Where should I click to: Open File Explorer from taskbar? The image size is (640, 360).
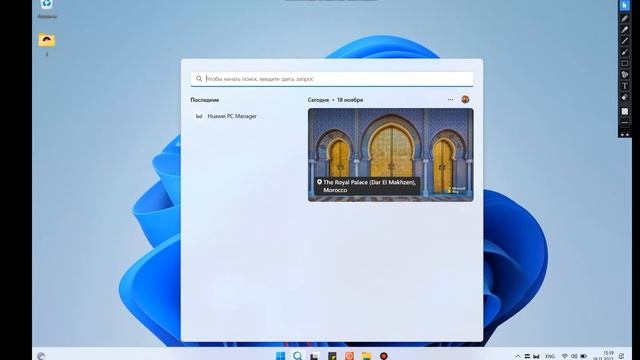[366, 356]
